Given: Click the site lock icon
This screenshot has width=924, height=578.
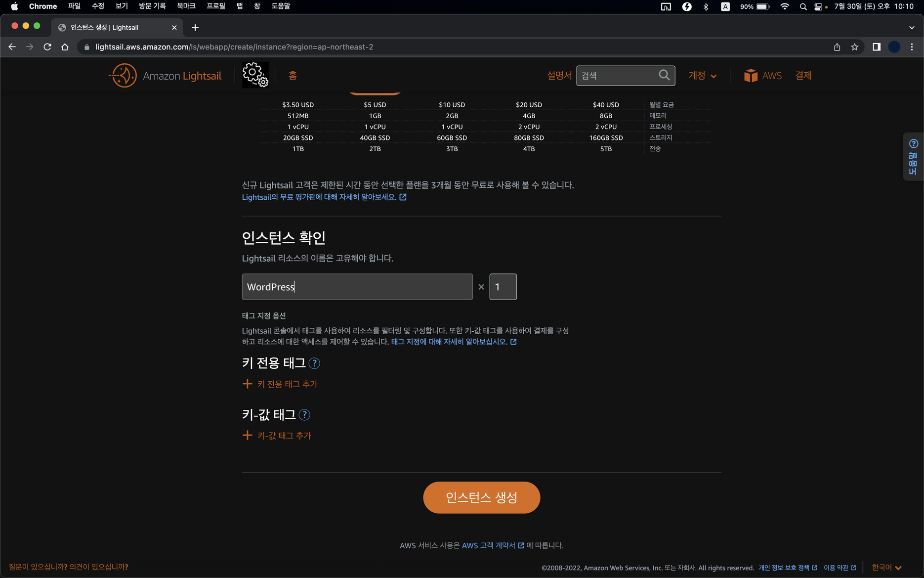Looking at the screenshot, I should (87, 47).
